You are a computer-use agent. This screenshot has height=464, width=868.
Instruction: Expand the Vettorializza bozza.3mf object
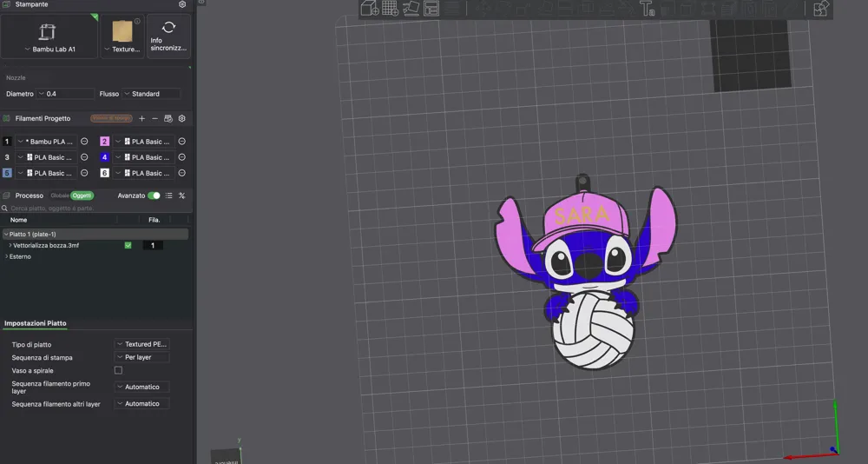pos(10,245)
